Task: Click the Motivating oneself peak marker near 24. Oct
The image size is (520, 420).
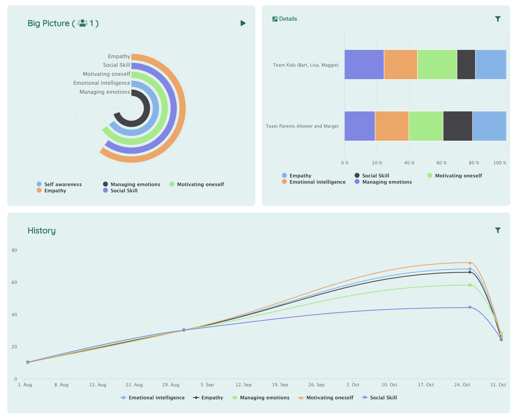Action: pos(470,263)
